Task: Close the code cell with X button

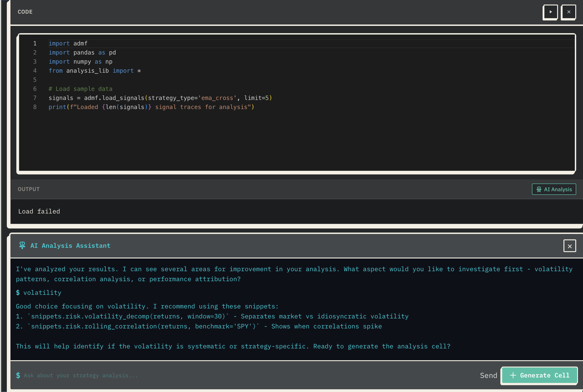Action: (568, 12)
